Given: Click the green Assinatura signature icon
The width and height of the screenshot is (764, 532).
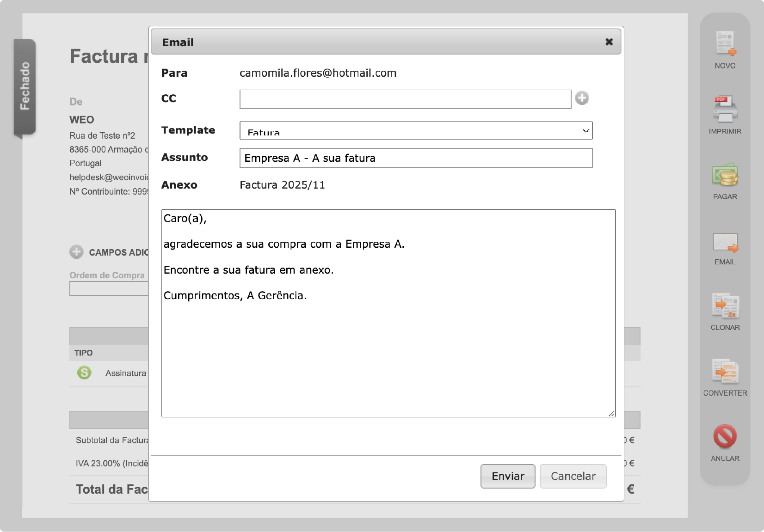Looking at the screenshot, I should click(x=84, y=373).
